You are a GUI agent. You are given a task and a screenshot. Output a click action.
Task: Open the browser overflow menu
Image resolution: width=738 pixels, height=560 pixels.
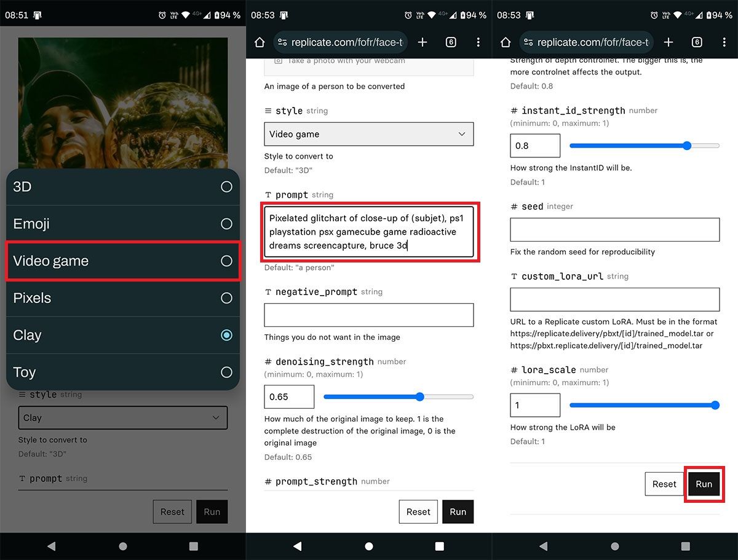point(478,42)
